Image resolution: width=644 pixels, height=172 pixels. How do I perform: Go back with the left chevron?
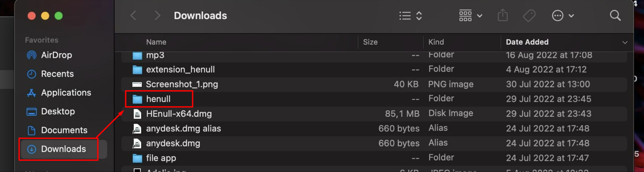point(133,16)
